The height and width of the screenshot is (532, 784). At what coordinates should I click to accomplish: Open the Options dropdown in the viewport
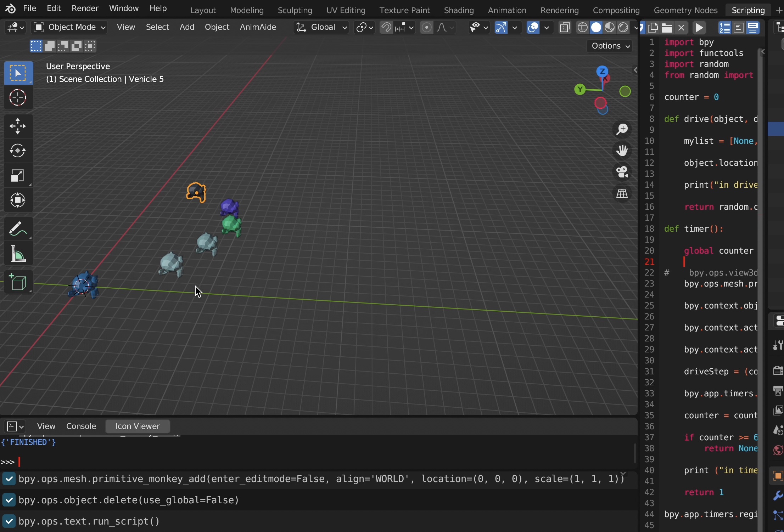tap(609, 46)
